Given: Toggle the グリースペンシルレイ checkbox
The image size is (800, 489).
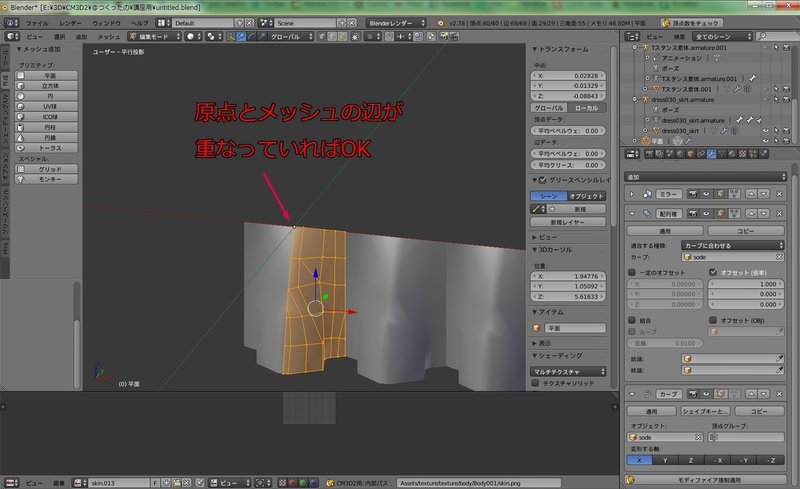Looking at the screenshot, I should point(543,180).
